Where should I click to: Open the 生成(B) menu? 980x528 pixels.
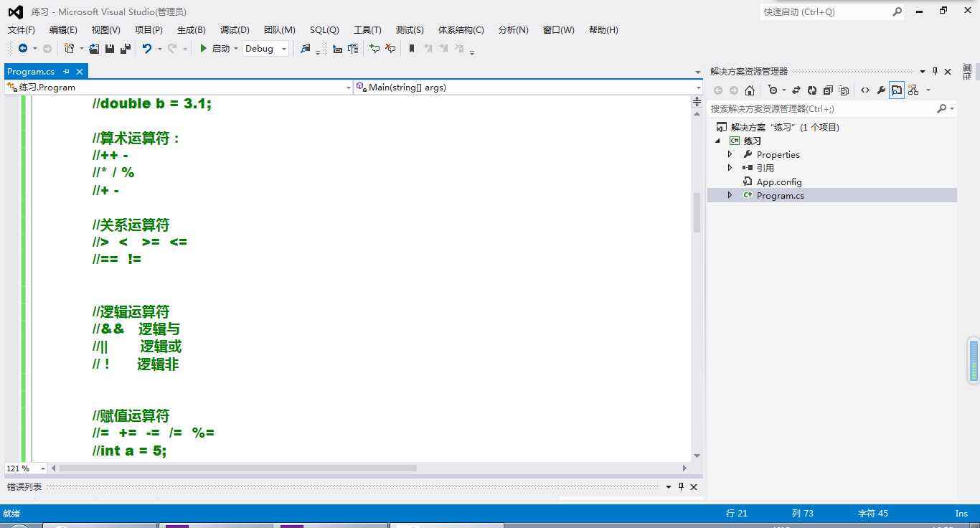(192, 29)
